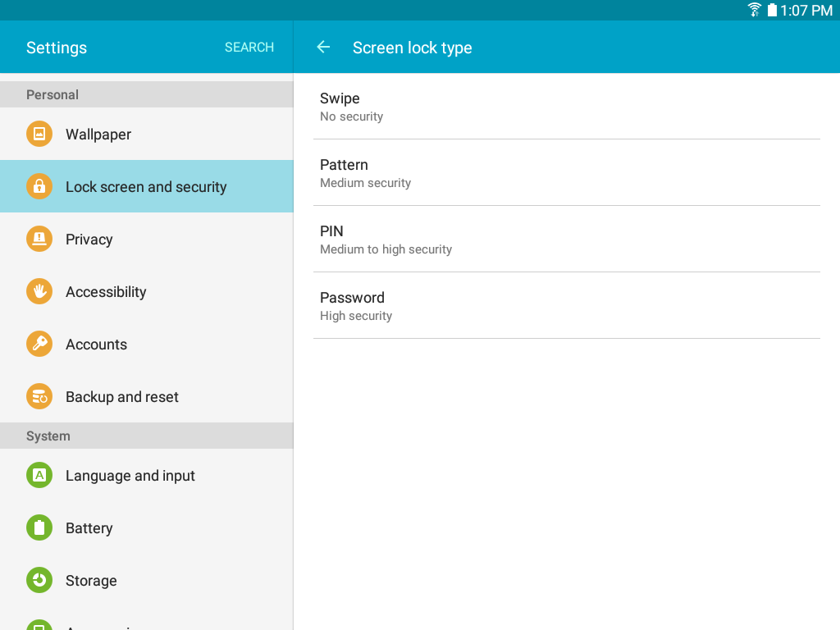Click the orange padlock icon
Viewport: 840px width, 630px height.
point(39,186)
